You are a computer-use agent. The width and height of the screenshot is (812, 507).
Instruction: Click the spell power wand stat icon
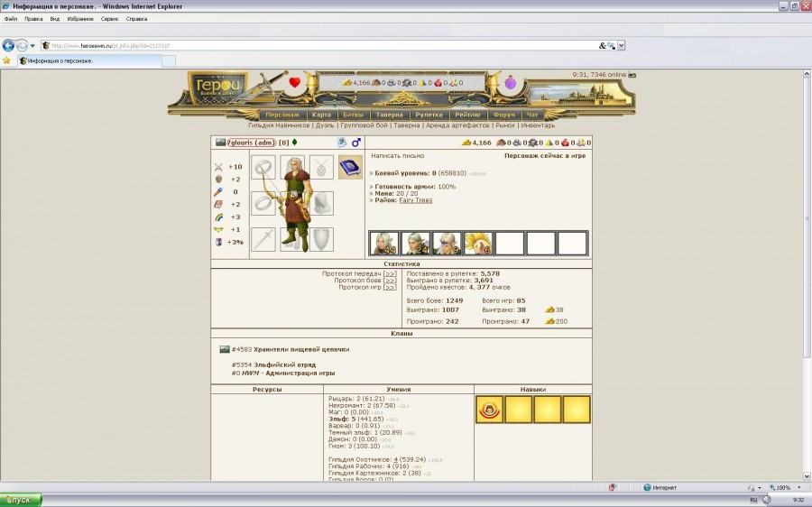point(218,191)
